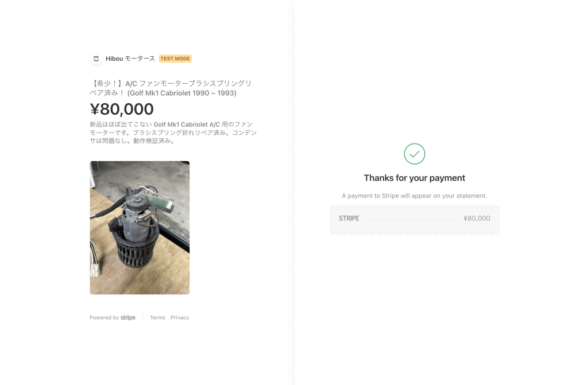Click the Hibou モータース merchant name
The height and width of the screenshot is (385, 588).
pyautogui.click(x=130, y=59)
